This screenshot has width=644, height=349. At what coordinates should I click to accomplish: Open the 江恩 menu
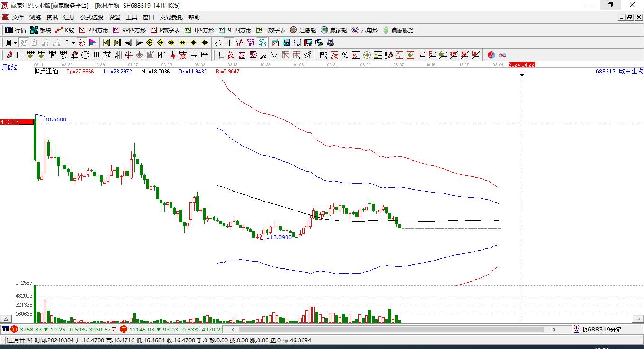[69, 18]
